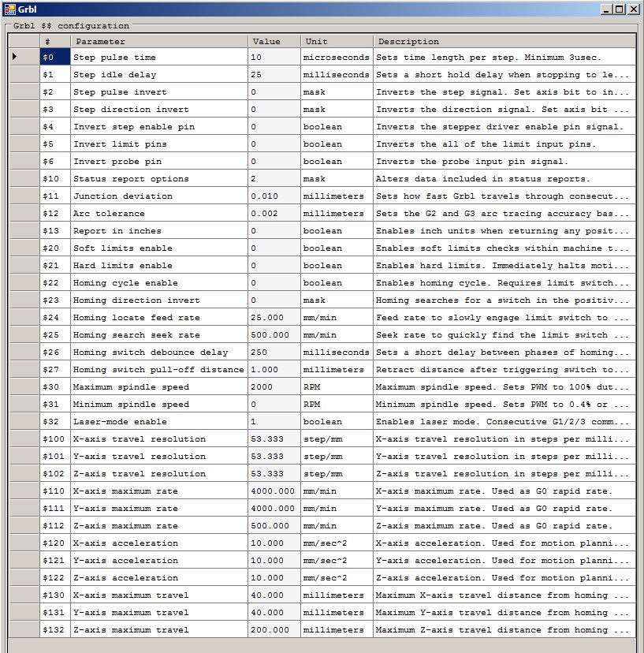Click description for Homing direction invert
Screen dimensions: 644x653
[x=504, y=300]
